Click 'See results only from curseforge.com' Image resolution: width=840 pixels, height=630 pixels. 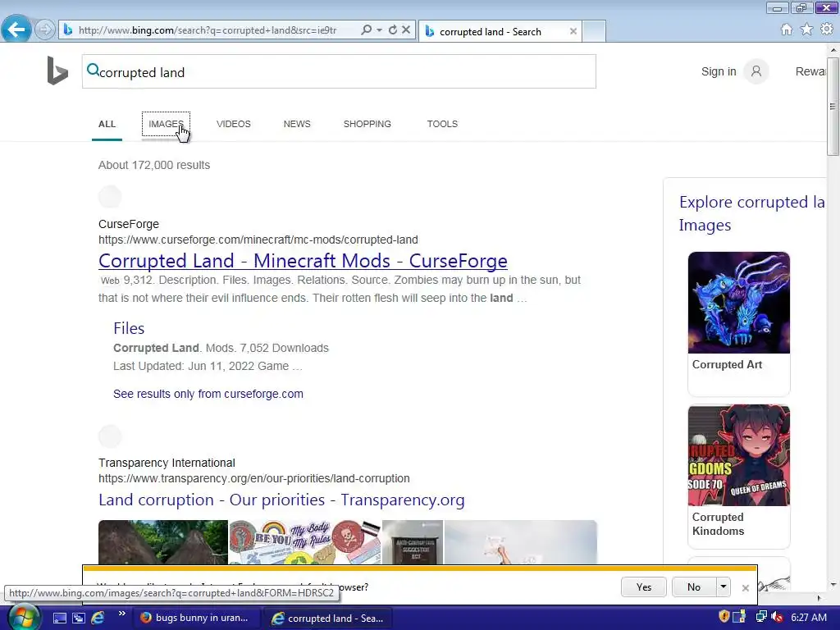click(208, 394)
